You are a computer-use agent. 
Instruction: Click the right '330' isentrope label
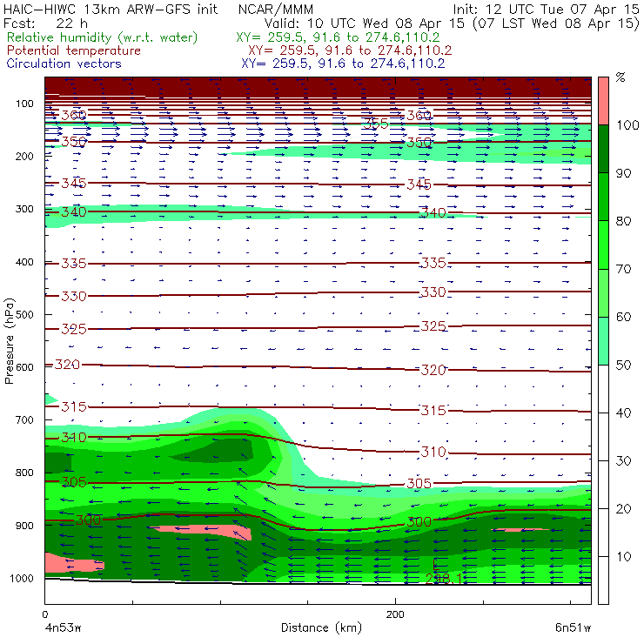pyautogui.click(x=433, y=292)
